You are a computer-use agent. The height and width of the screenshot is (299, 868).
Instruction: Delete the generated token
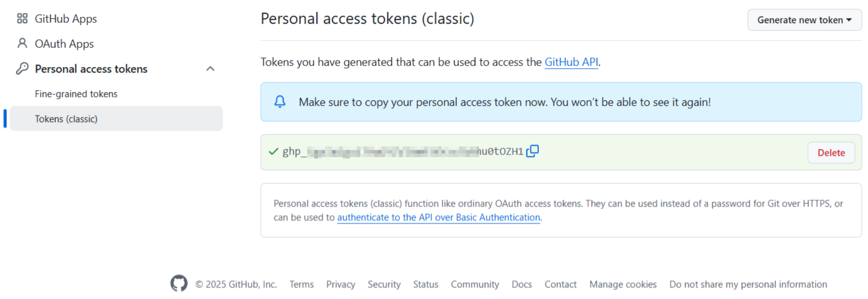tap(831, 153)
